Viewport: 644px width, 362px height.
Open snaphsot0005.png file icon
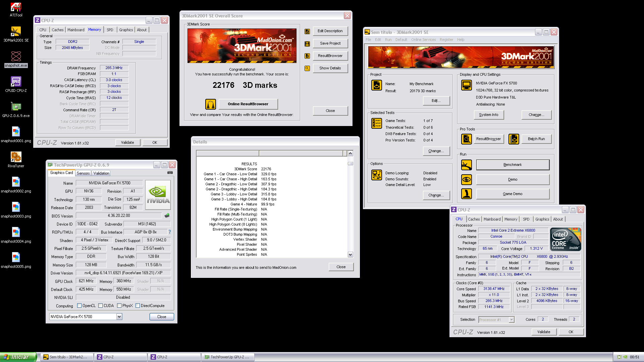16,260
